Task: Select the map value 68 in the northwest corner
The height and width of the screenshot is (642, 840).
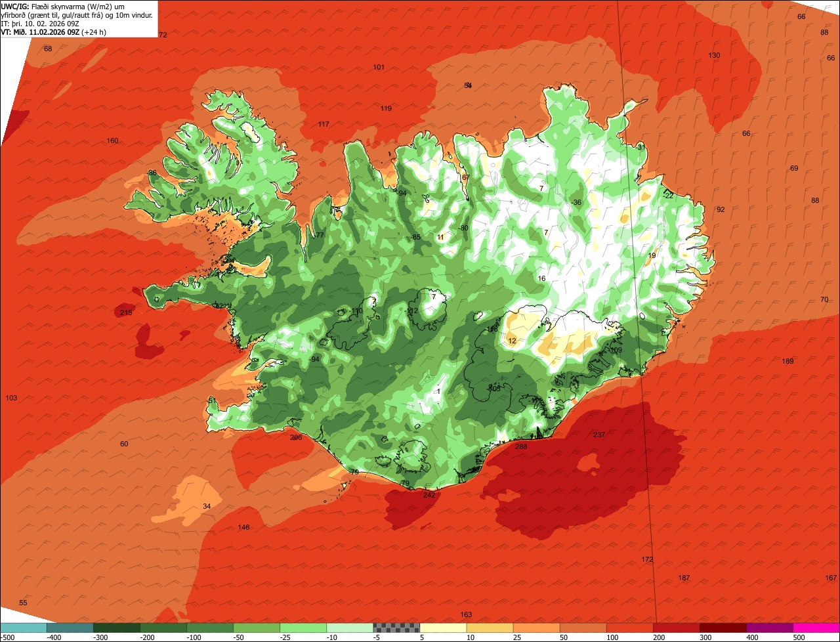Action: tap(48, 49)
